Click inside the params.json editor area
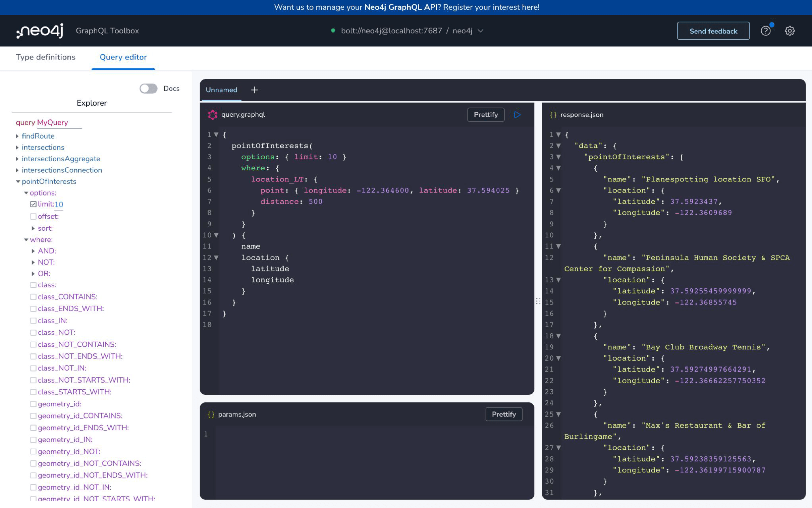This screenshot has width=812, height=508. pos(374,462)
